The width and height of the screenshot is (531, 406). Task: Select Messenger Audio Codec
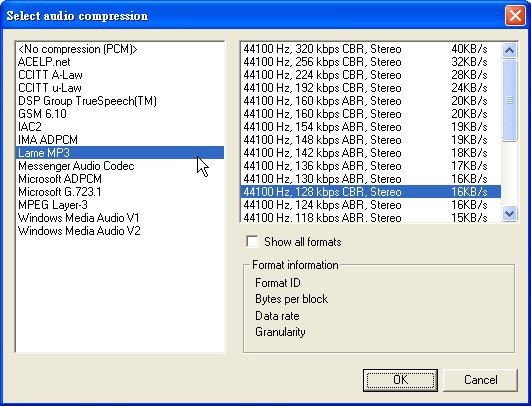point(120,166)
